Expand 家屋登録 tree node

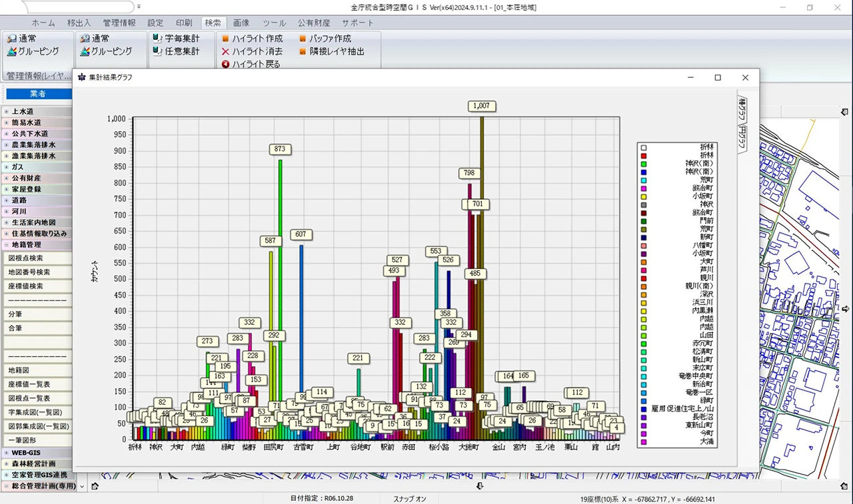(x=6, y=189)
